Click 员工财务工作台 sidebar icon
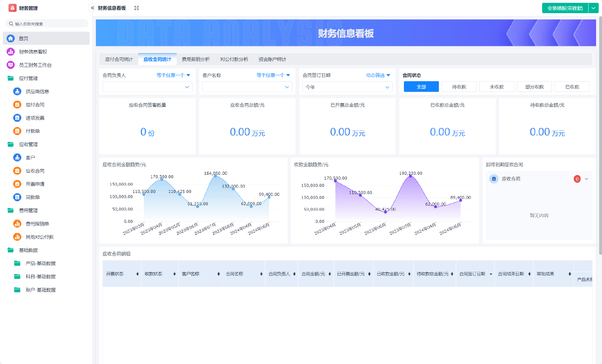 [11, 65]
